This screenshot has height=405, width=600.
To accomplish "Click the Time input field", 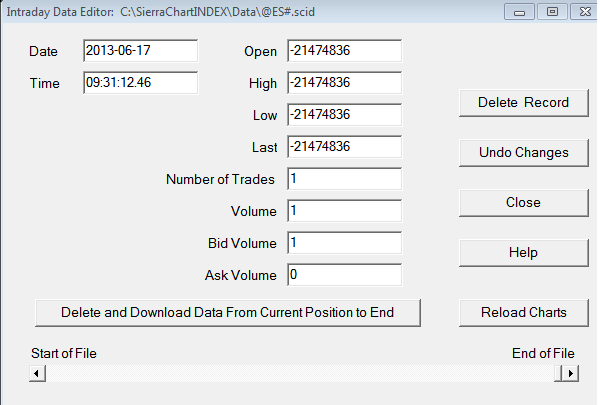I will 140,83.
